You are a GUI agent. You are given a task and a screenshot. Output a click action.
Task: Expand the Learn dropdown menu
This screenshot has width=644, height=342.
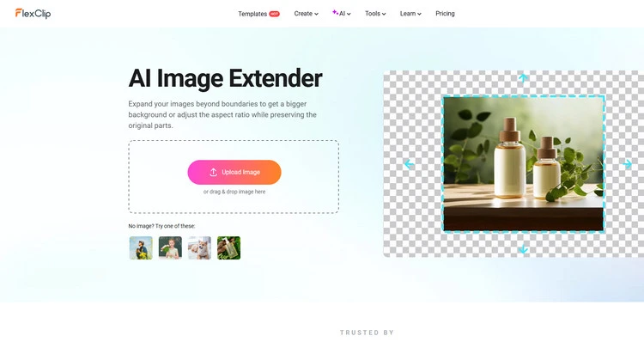tap(410, 14)
